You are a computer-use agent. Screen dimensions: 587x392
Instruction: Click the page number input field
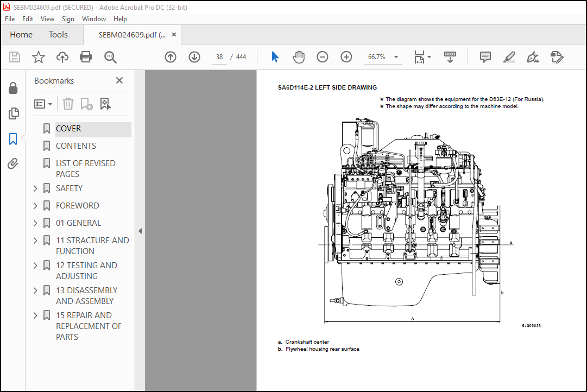click(219, 57)
